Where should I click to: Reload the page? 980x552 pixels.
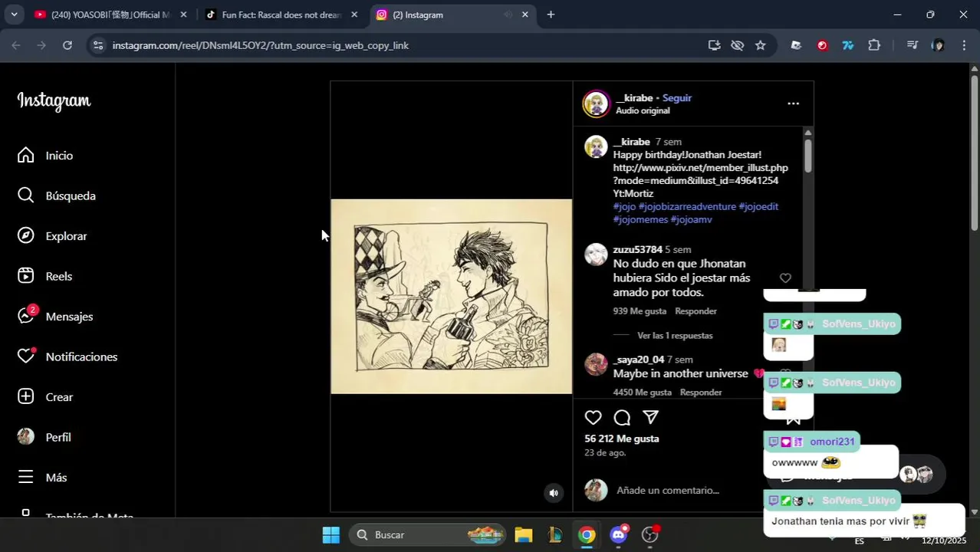pos(67,45)
